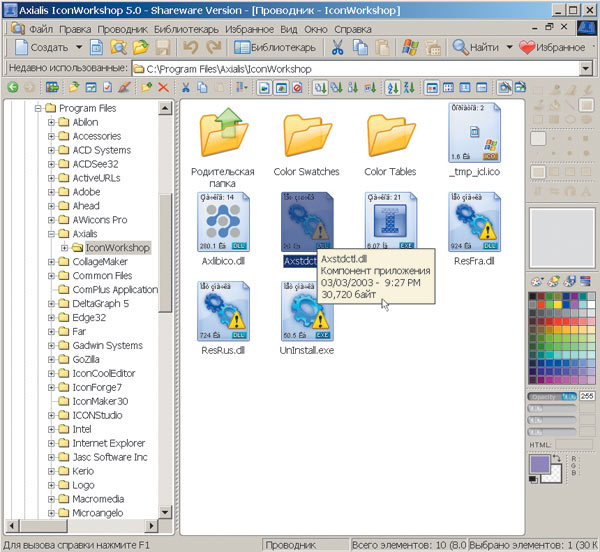This screenshot has height=552, width=600.
Task: Click the large scissors cut icon
Action: [337, 47]
